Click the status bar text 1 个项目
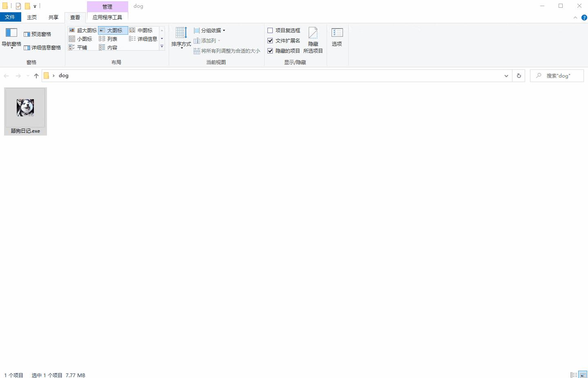Image resolution: width=588 pixels, height=378 pixels. click(x=14, y=375)
